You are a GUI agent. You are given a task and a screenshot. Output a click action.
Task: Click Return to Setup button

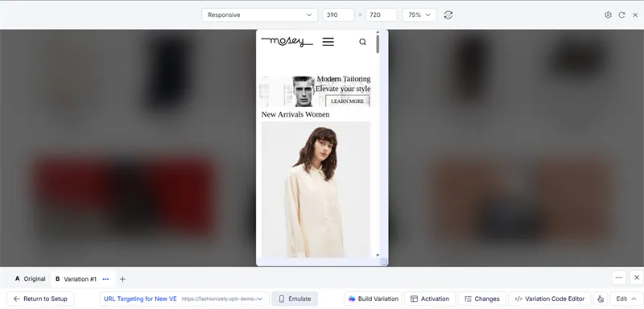[40, 299]
